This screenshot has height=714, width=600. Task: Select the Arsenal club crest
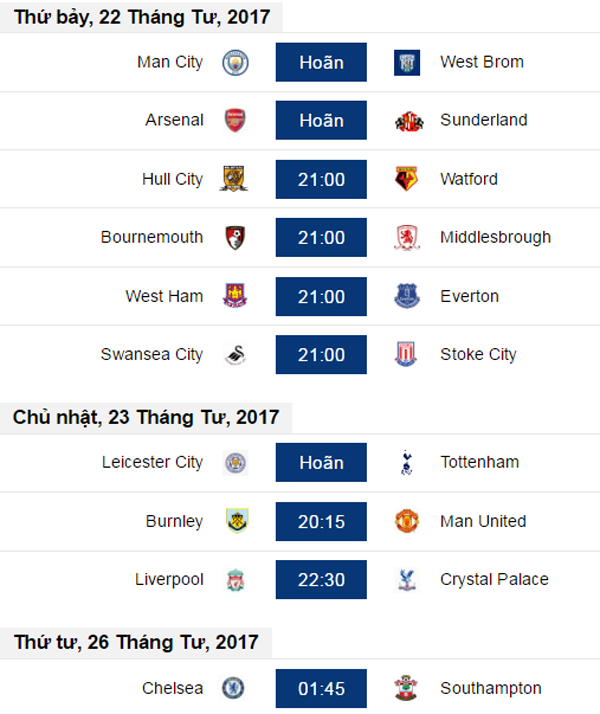pos(235,120)
